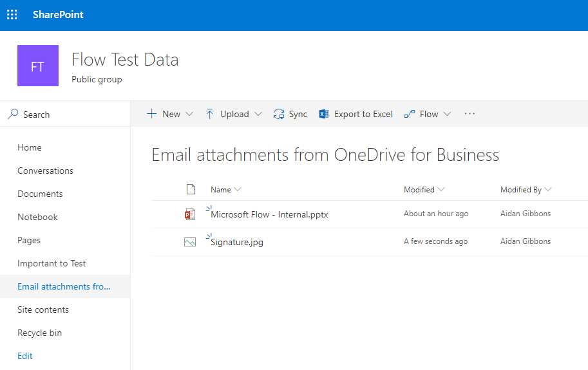
Task: Click the Edit navigation link
Action: (25, 356)
